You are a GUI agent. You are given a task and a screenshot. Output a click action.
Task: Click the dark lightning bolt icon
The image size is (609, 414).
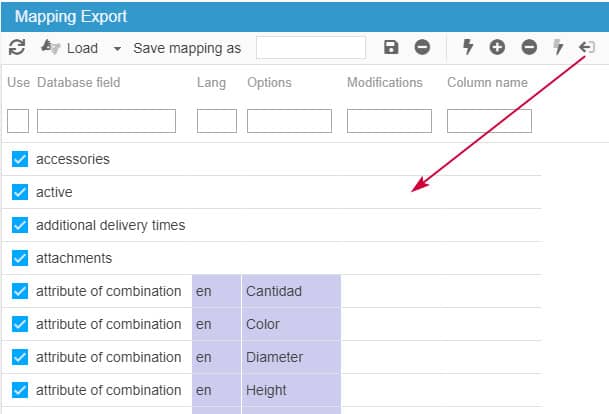(467, 47)
